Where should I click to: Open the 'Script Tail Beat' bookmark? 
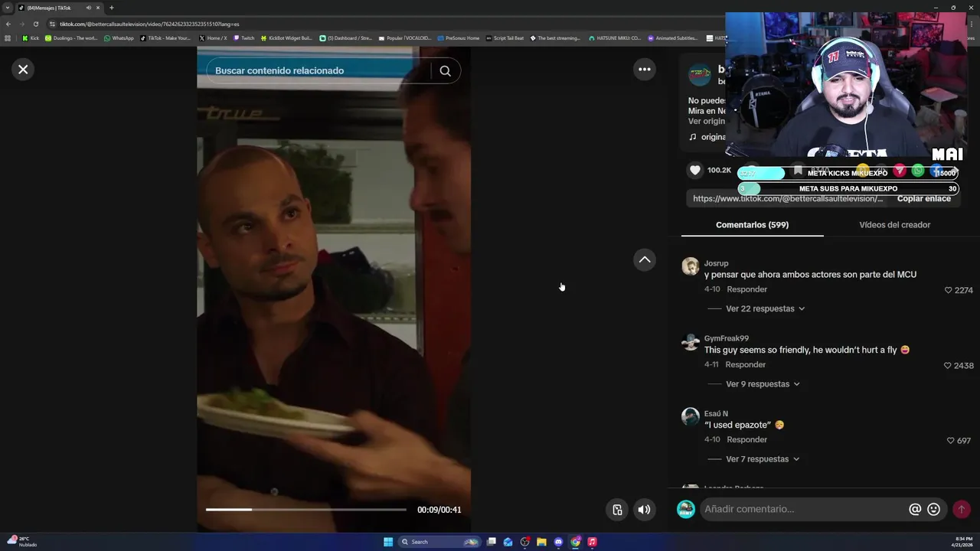click(505, 37)
